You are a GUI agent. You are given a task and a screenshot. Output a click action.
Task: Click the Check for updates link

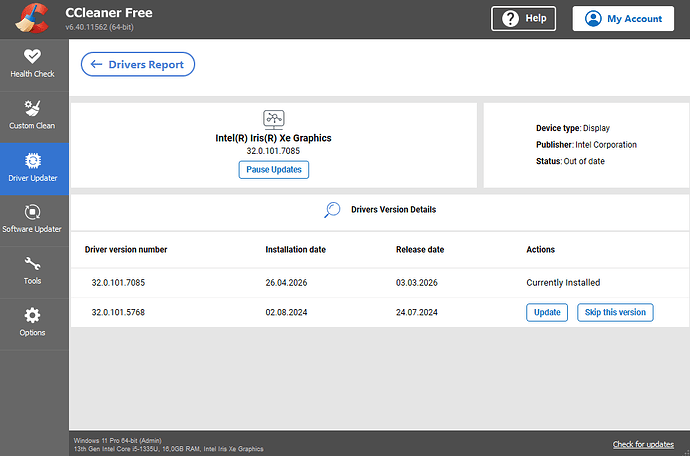(643, 445)
